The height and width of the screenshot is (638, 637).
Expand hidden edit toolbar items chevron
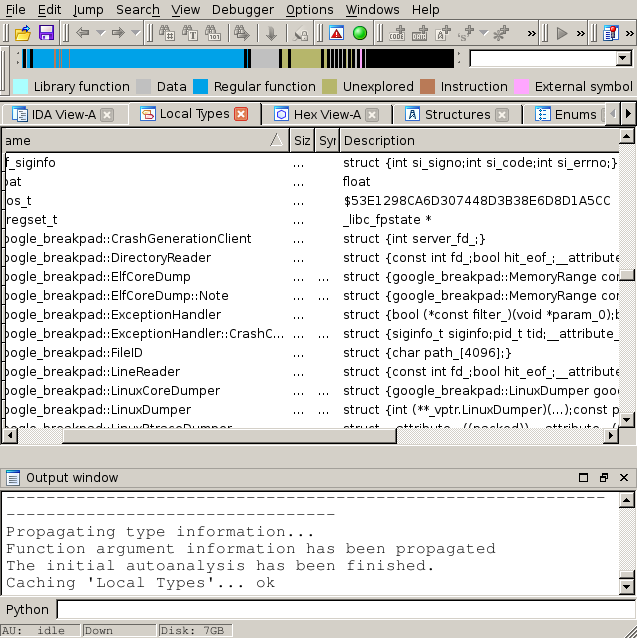[x=531, y=33]
